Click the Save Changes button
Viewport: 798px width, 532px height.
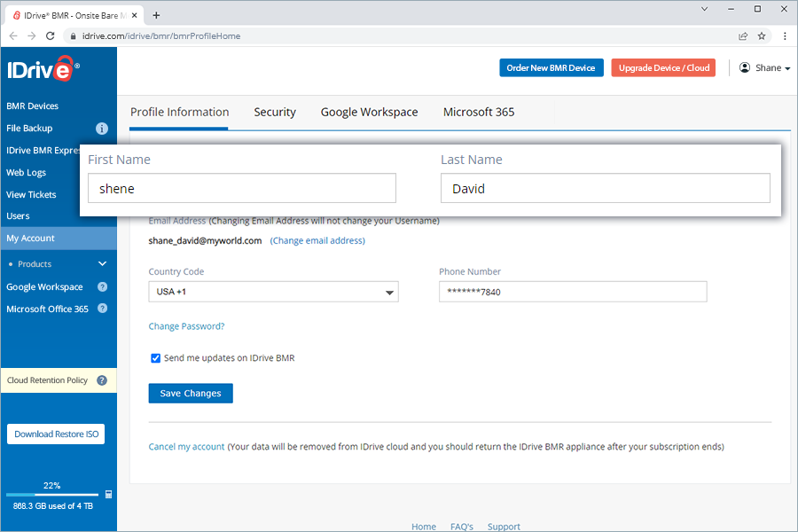point(191,393)
